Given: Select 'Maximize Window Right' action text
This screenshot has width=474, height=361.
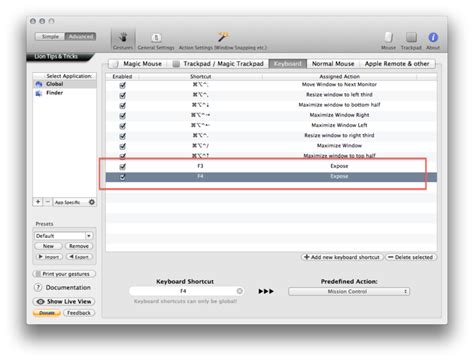Looking at the screenshot, I should pyautogui.click(x=339, y=115).
